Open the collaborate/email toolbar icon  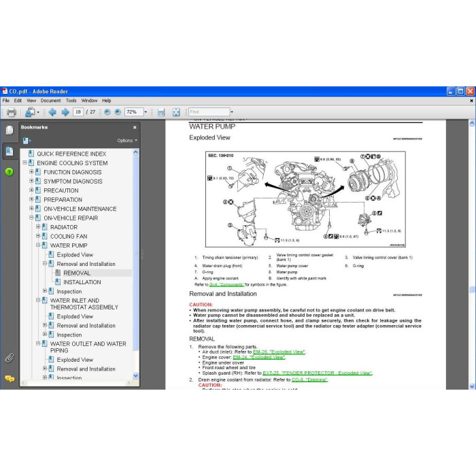[x=30, y=112]
